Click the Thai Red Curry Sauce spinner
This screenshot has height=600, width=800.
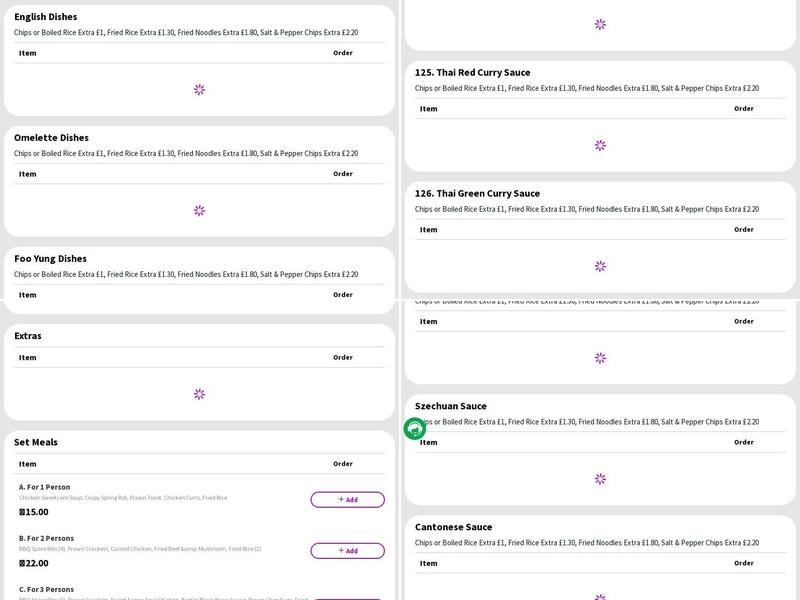(x=600, y=145)
